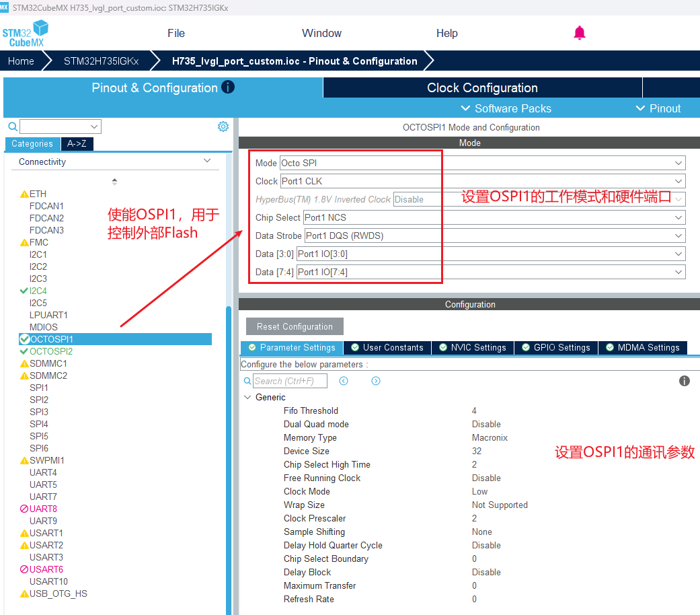
Task: Click the STM32CubeMX logo icon
Action: click(x=26, y=34)
